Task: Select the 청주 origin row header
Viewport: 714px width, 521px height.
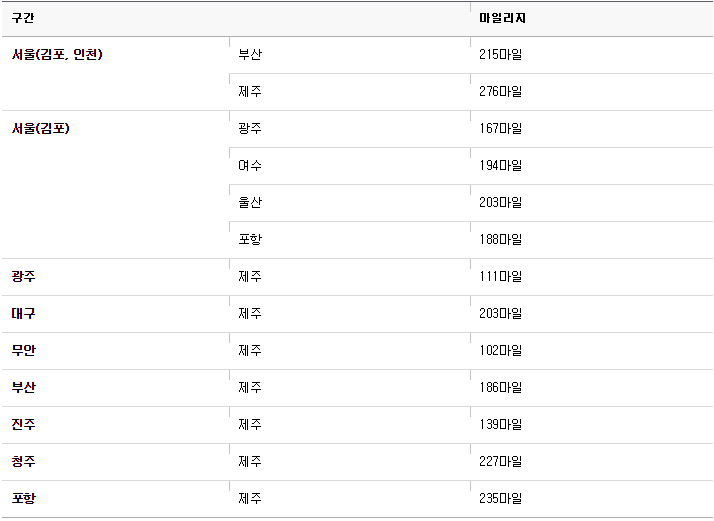Action: pos(23,461)
